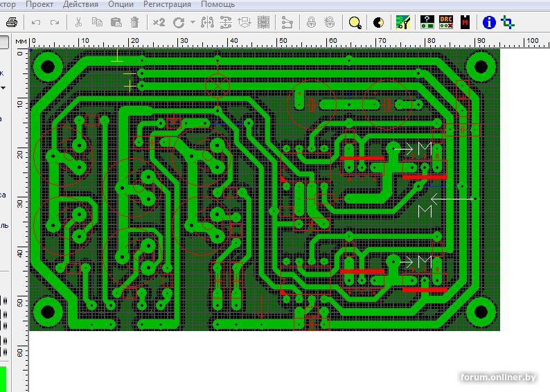Open project info with blue i icon
Image resolution: width=550 pixels, height=392 pixels.
click(489, 22)
